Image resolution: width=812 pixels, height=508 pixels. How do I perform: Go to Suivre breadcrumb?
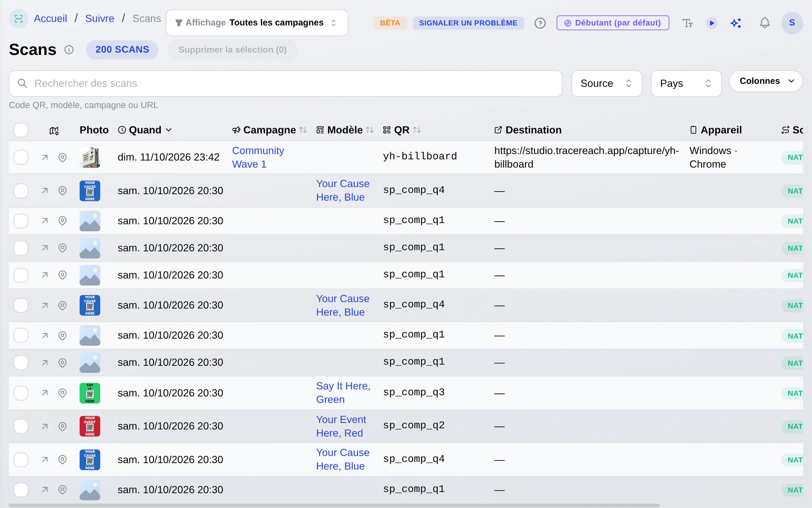pyautogui.click(x=100, y=19)
